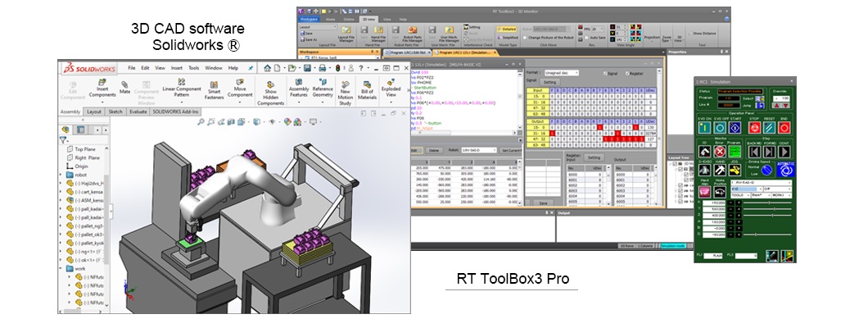Viewport: 868px width, 328px height.
Task: Switch to the Evaluate tab
Action: [x=138, y=112]
